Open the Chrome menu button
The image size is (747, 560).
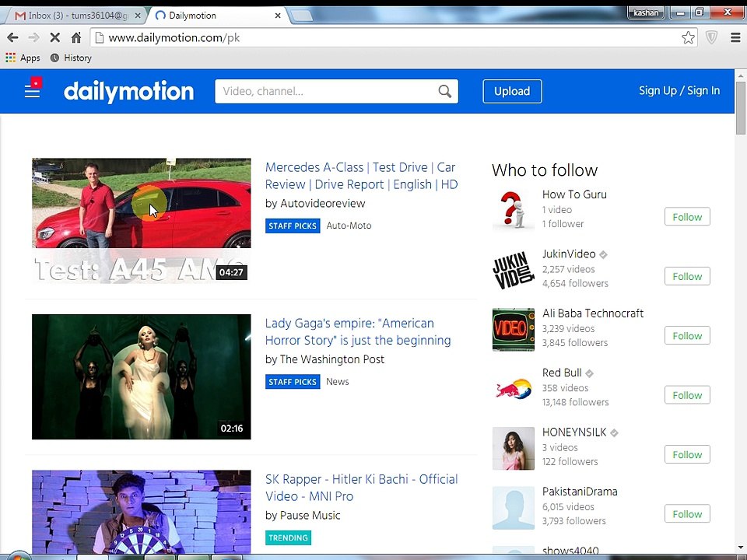[x=735, y=37]
